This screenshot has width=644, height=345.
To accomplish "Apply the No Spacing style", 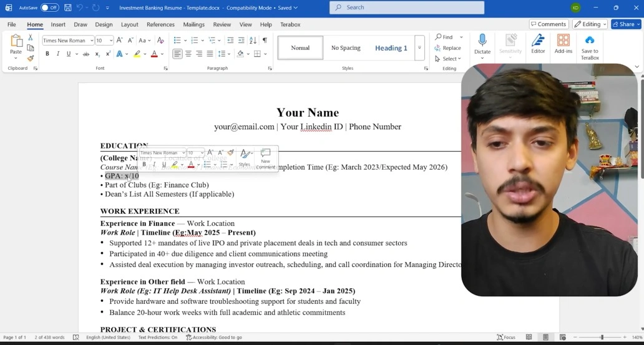I will [346, 48].
